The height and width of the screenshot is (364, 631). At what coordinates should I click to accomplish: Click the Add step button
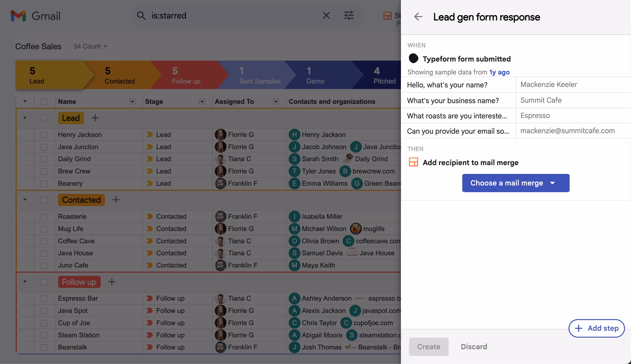(x=597, y=328)
